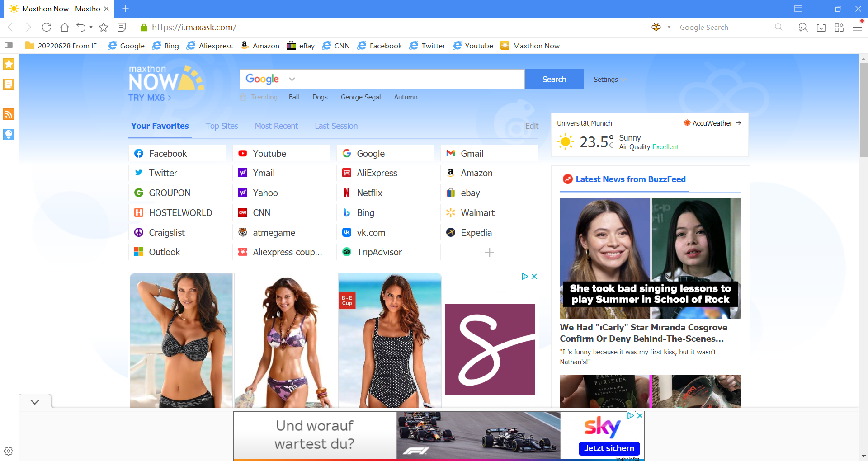Open browser main menu hamburger icon
Image resolution: width=868 pixels, height=461 pixels.
click(857, 28)
